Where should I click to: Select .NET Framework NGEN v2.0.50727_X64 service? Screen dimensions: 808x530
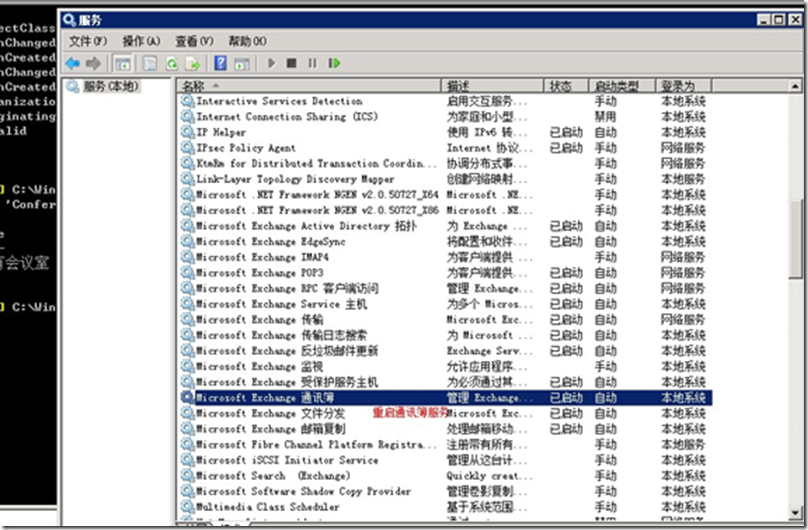[317, 195]
